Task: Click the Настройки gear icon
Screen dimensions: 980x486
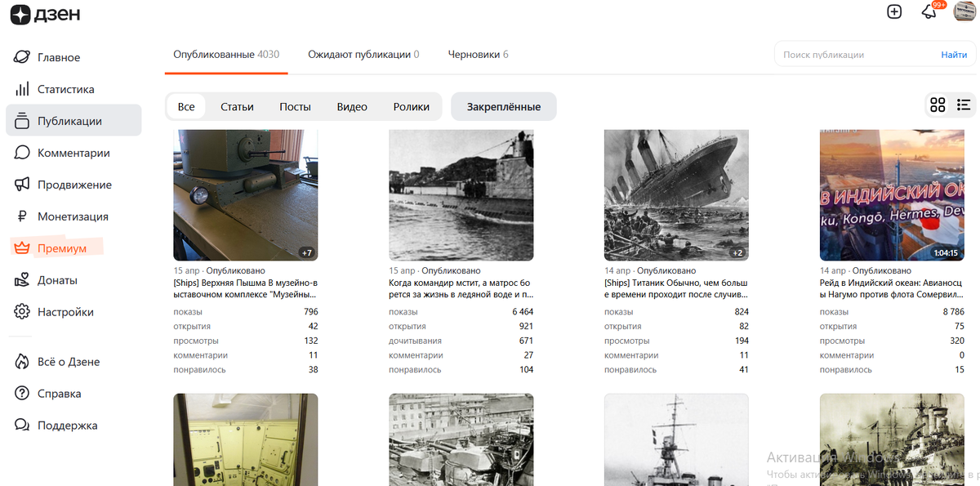Action: point(22,312)
